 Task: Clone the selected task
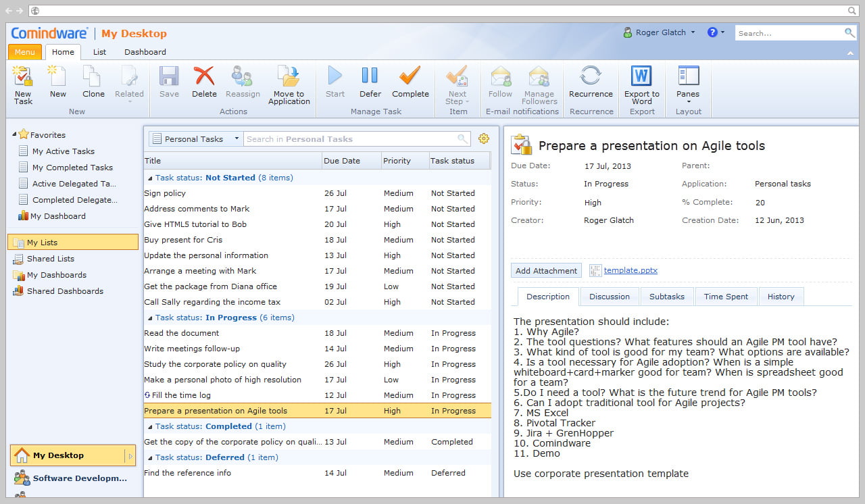(x=93, y=82)
